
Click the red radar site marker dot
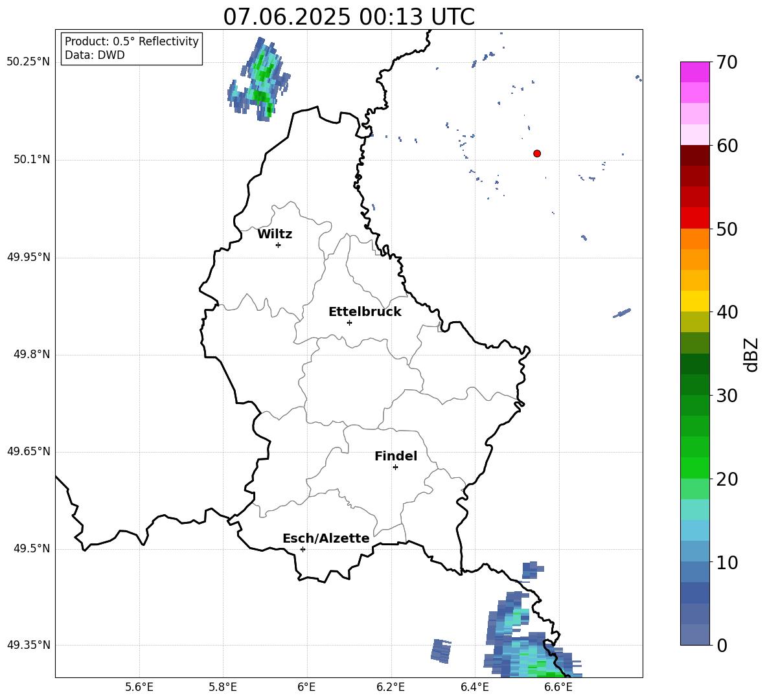[x=537, y=153]
